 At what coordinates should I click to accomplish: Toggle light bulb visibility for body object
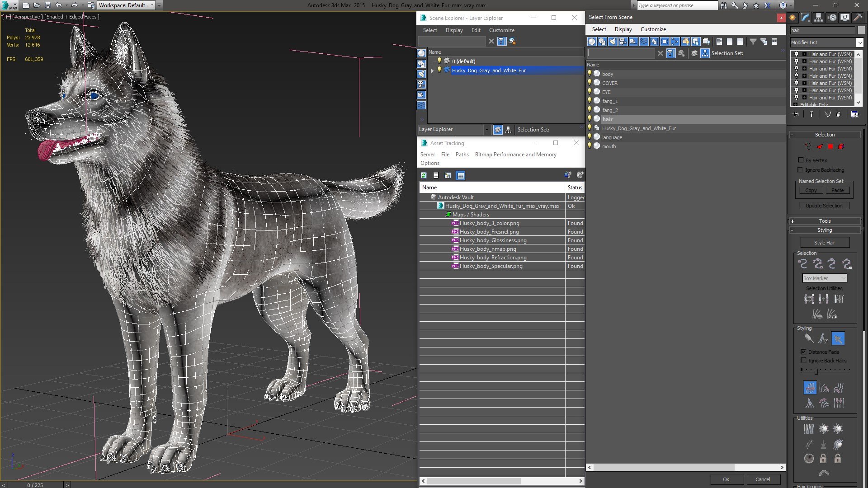(x=590, y=73)
